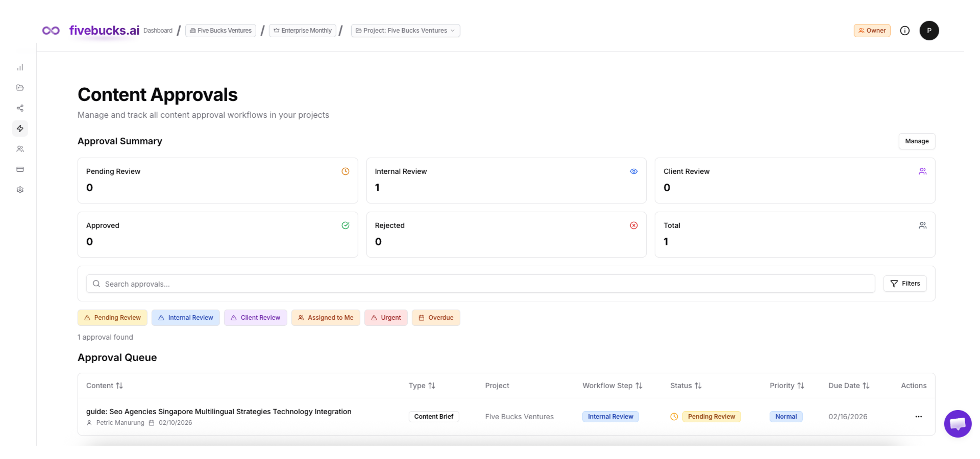The width and height of the screenshot is (980, 459).
Task: Enable the Overdue filter
Action: [436, 317]
